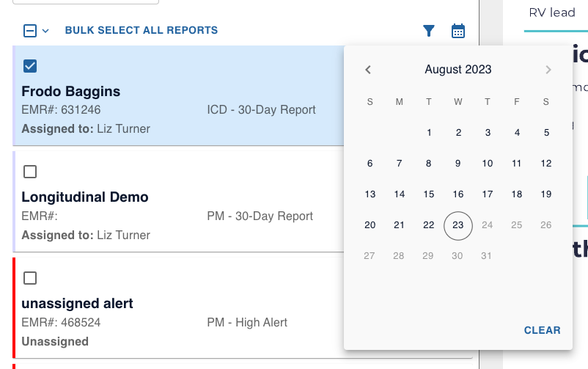Screen dimensions: 588x369
Task: Choose August 3 in the calendar
Action: tap(488, 133)
